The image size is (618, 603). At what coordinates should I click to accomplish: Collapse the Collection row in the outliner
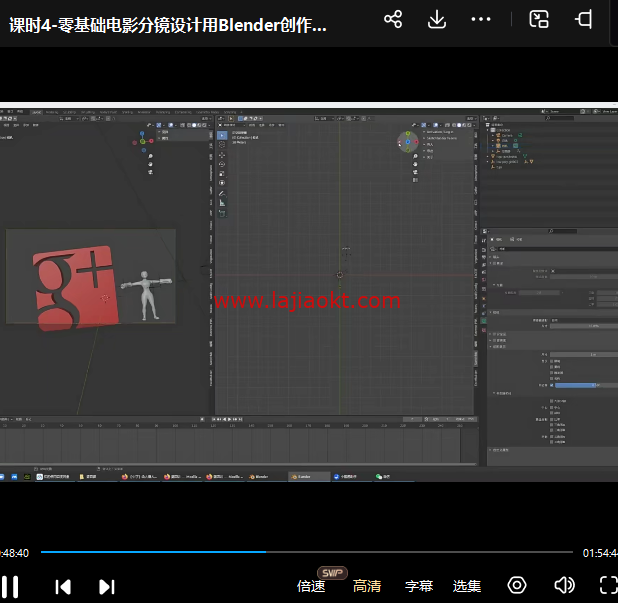[488, 130]
